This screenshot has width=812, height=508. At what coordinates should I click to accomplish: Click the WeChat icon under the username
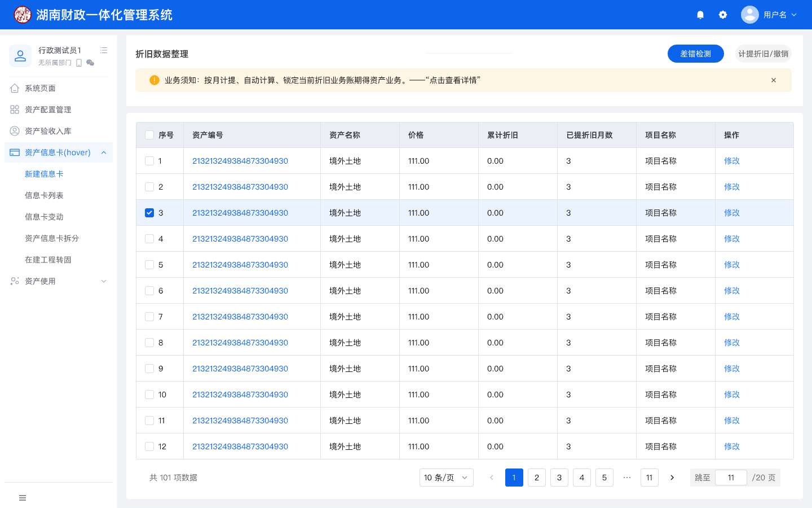90,63
